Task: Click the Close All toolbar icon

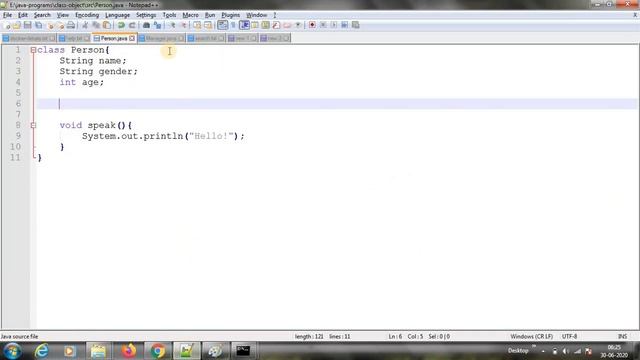Action: [60, 25]
